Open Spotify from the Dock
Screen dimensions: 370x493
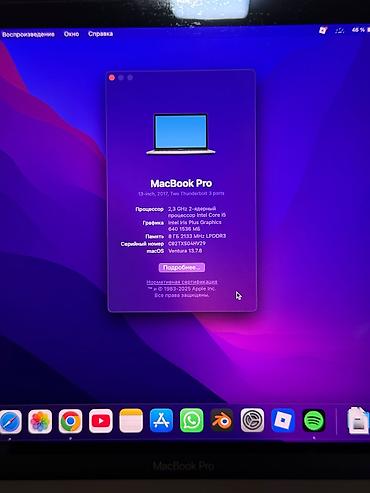point(314,421)
